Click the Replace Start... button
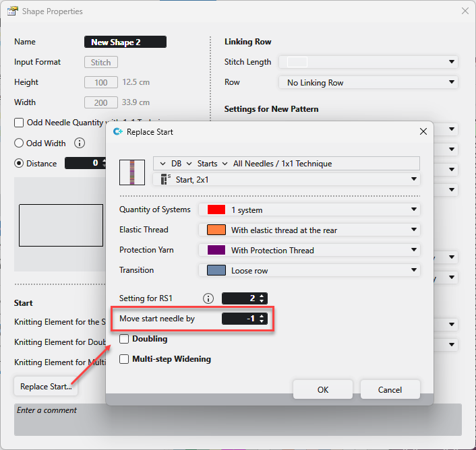Screen dimensions: 476x450 (46, 387)
